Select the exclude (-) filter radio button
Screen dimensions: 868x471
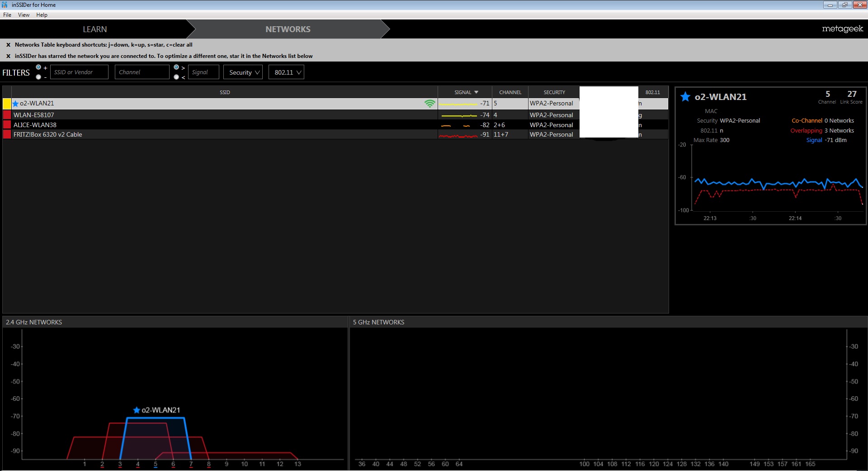tap(38, 77)
